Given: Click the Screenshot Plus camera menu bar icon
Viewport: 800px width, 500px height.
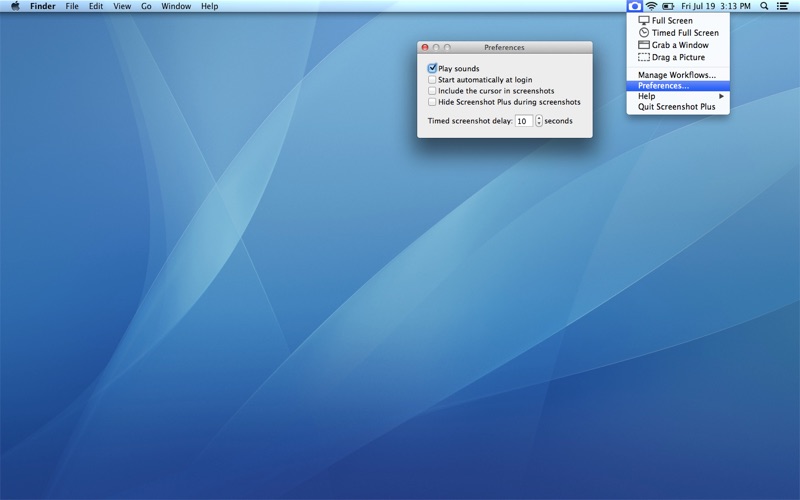Looking at the screenshot, I should pos(634,6).
